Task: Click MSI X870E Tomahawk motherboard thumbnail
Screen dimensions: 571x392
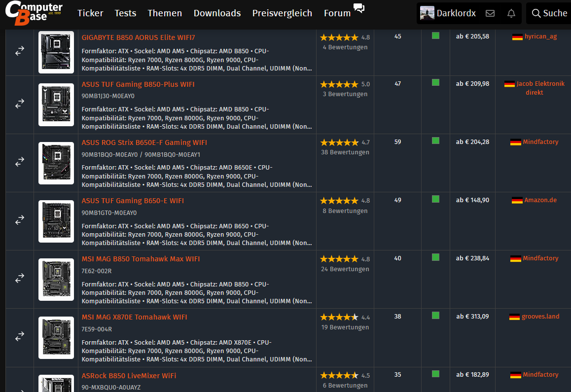Action: coord(56,338)
